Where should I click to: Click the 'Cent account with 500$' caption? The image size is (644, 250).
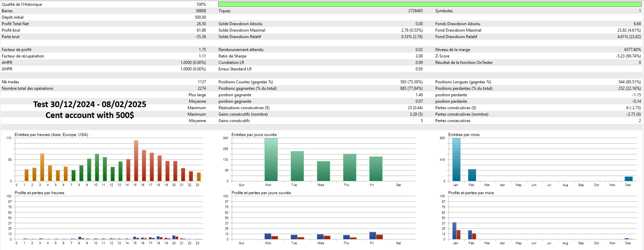click(90, 115)
